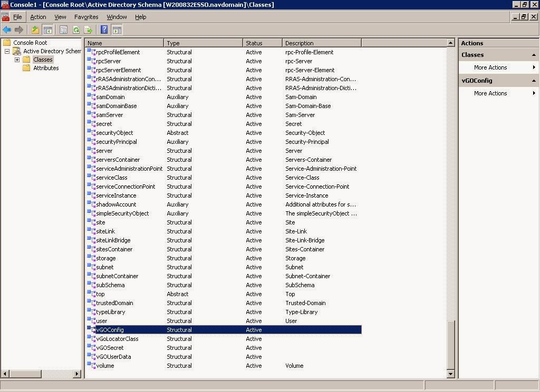Viewport: 540px width, 392px height.
Task: Open the File menu
Action: 17,17
